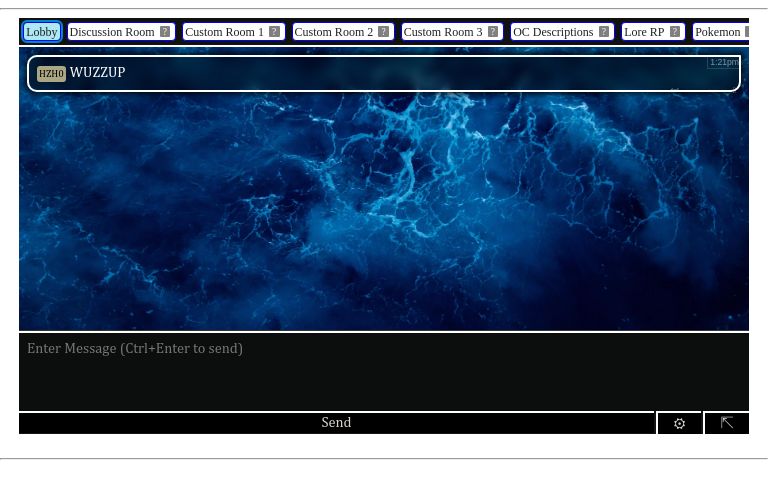
Task: Switch to the OC Descriptions tab
Action: pos(552,32)
